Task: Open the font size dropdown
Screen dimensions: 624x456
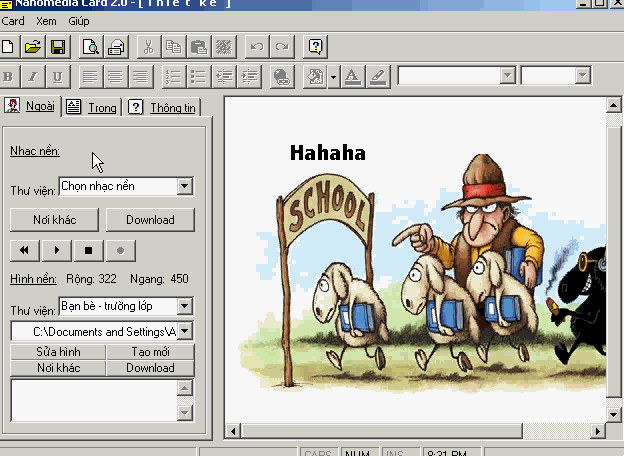Action: click(582, 75)
